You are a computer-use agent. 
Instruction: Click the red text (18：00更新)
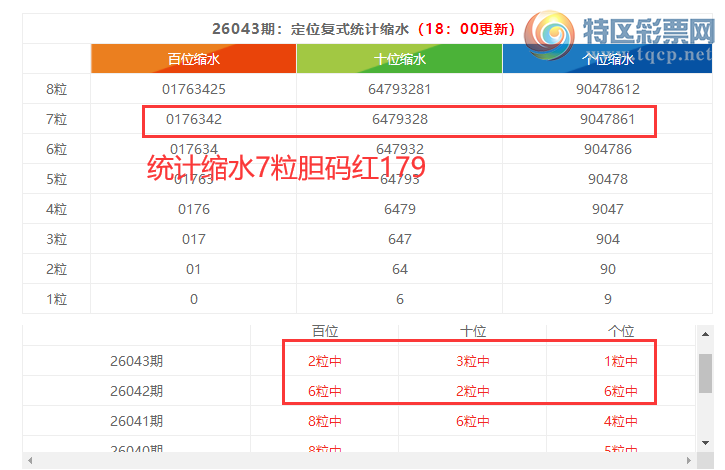[x=466, y=29]
